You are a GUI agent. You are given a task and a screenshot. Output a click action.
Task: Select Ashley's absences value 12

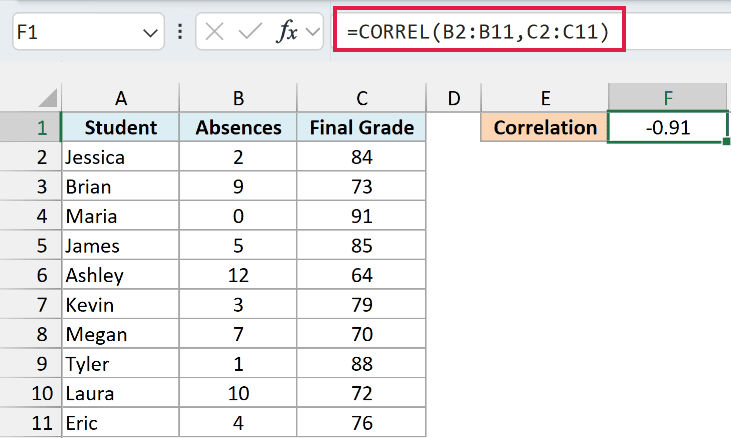click(238, 275)
